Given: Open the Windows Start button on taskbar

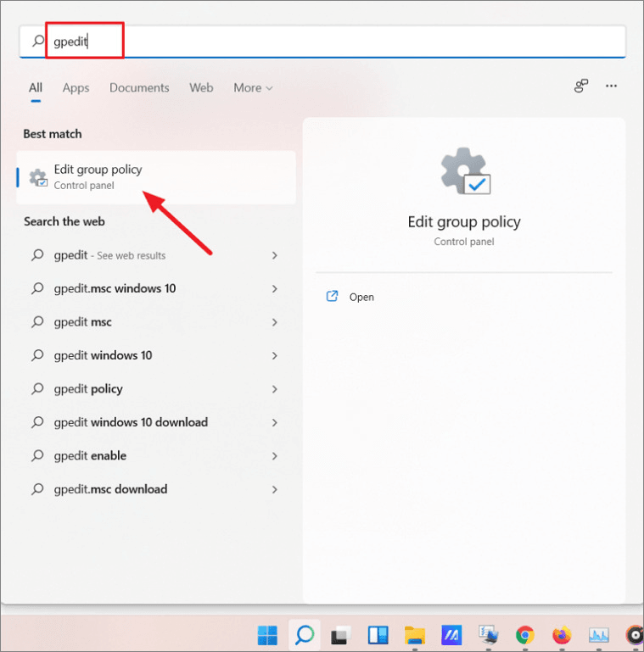Looking at the screenshot, I should (x=267, y=635).
